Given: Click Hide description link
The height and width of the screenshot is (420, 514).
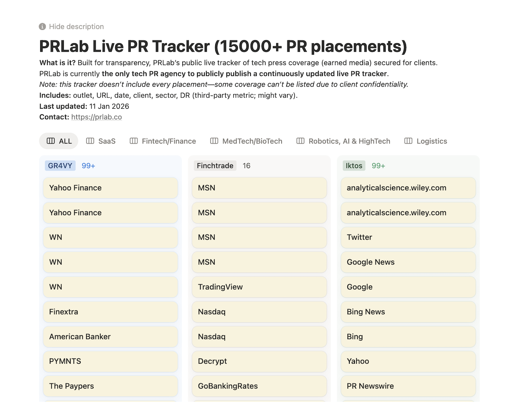Looking at the screenshot, I should click(76, 26).
